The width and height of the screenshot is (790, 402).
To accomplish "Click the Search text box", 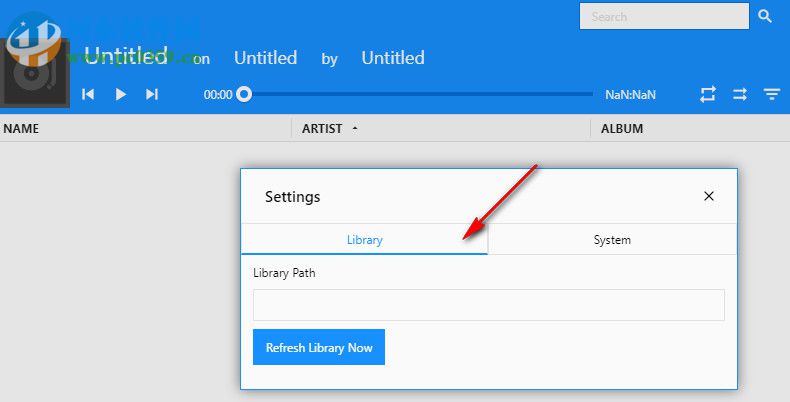I will click(x=664, y=16).
